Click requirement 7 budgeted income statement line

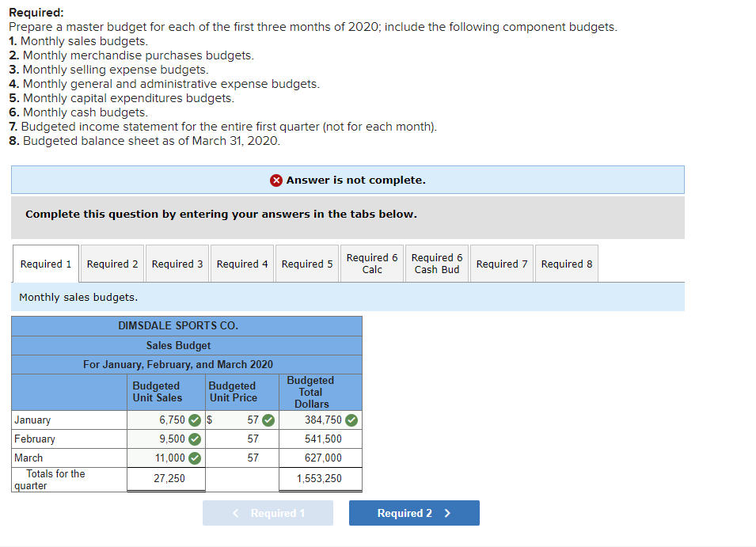click(x=222, y=127)
